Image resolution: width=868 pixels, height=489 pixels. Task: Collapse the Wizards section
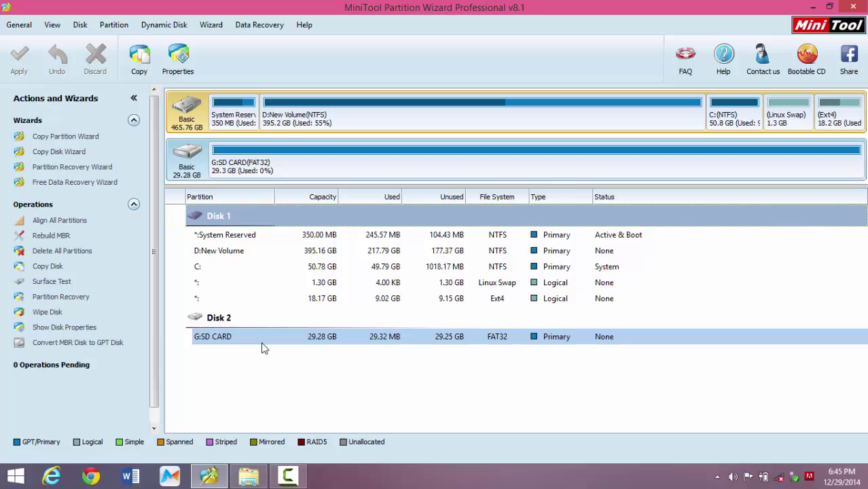coord(134,120)
